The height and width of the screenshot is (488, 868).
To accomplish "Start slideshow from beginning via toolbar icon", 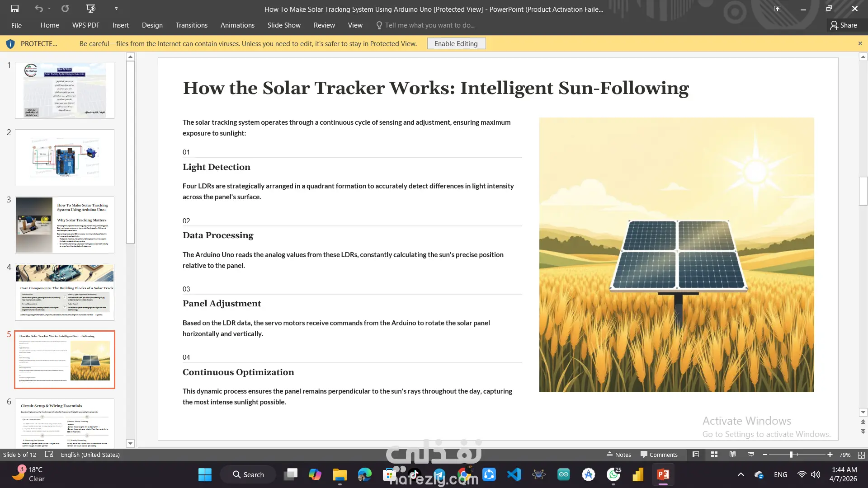I will tap(90, 9).
